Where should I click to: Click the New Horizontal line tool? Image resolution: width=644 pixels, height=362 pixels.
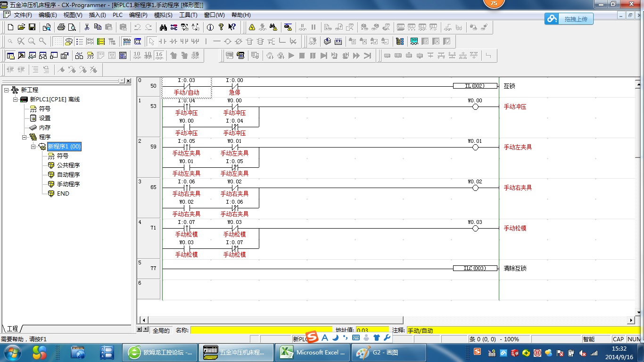217,41
